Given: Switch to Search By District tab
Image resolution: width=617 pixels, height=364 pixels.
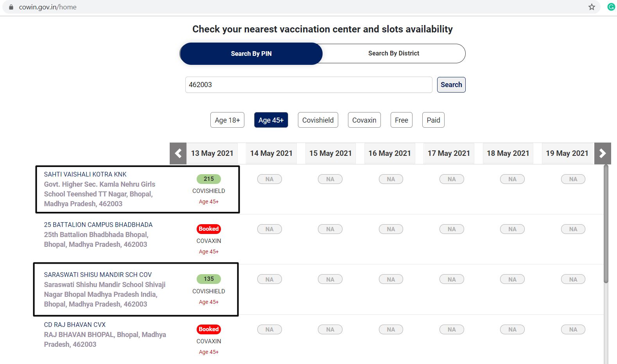Looking at the screenshot, I should tap(393, 54).
